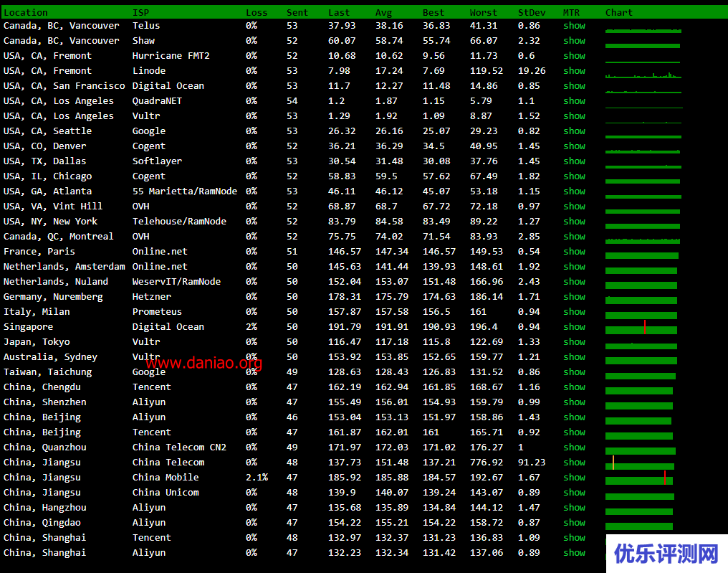This screenshot has height=573, width=728.
Task: Click the worst value "776.92"
Action: tap(486, 463)
